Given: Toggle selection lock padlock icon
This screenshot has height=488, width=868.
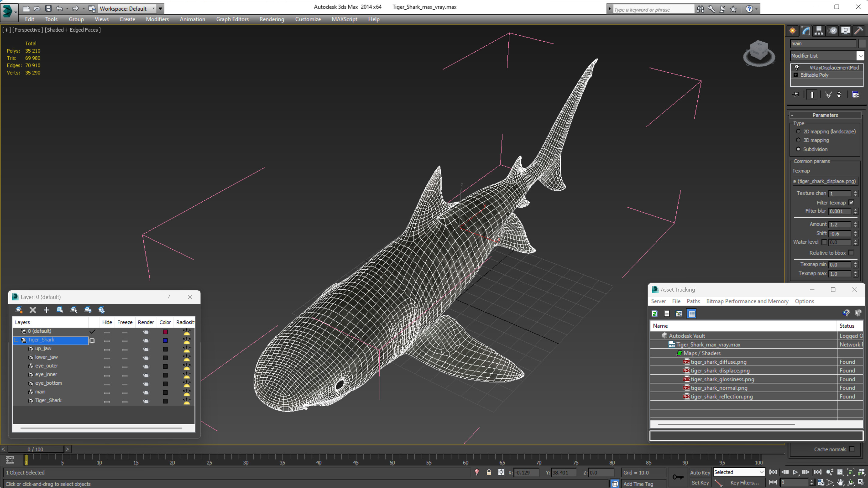Looking at the screenshot, I should tap(489, 472).
